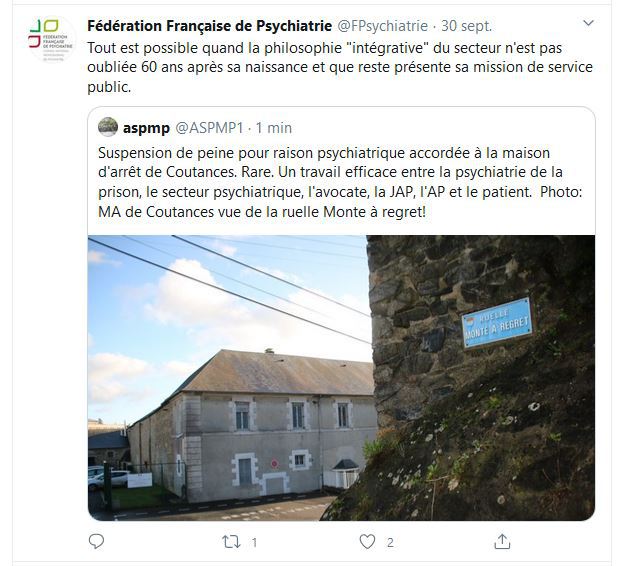Open the Fédération Française de Psychiatrie display name
This screenshot has height=566, width=624.
pos(210,26)
